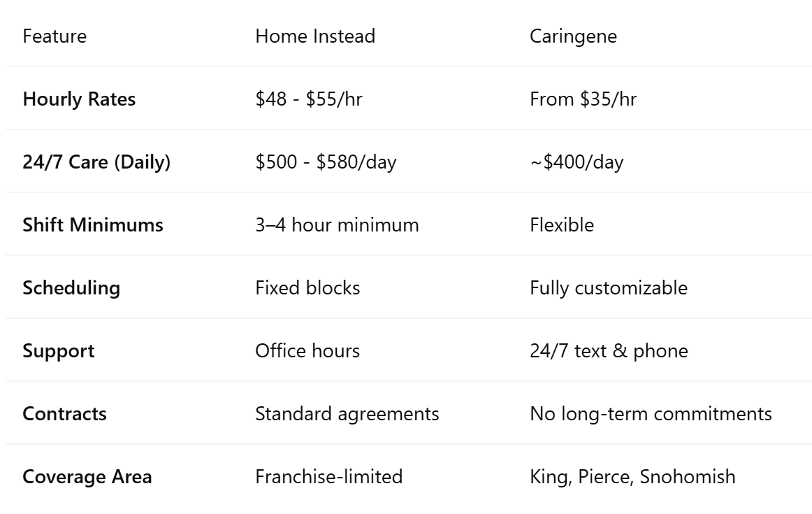Select the Contracts row label

(x=65, y=414)
